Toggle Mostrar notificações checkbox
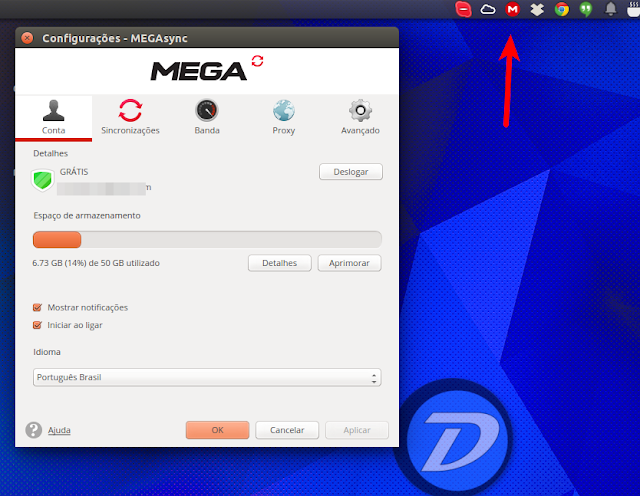640x496 pixels. 37,307
